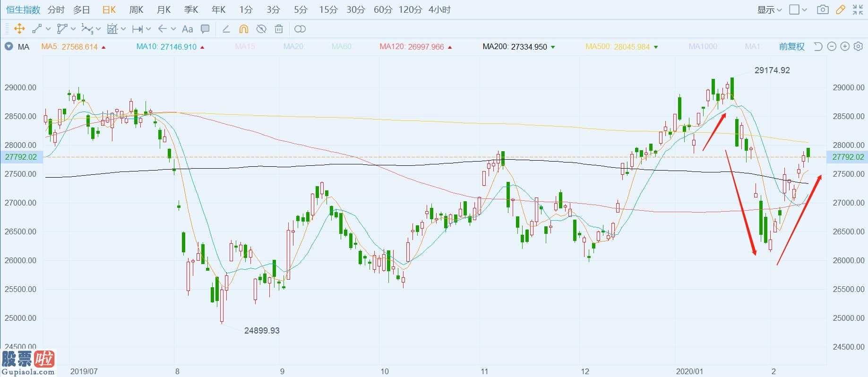
Task: Click the 24899.93 low price label
Action: pos(262,331)
